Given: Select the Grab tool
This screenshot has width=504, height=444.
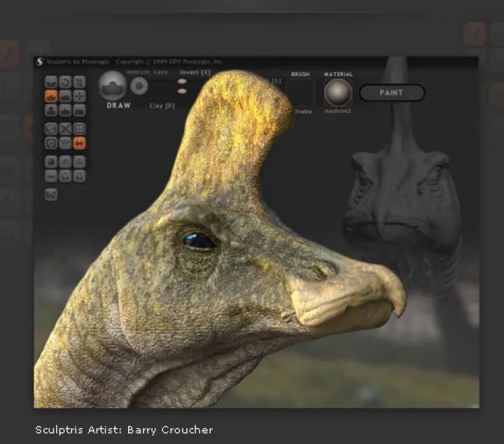Looking at the screenshot, I should tap(79, 96).
